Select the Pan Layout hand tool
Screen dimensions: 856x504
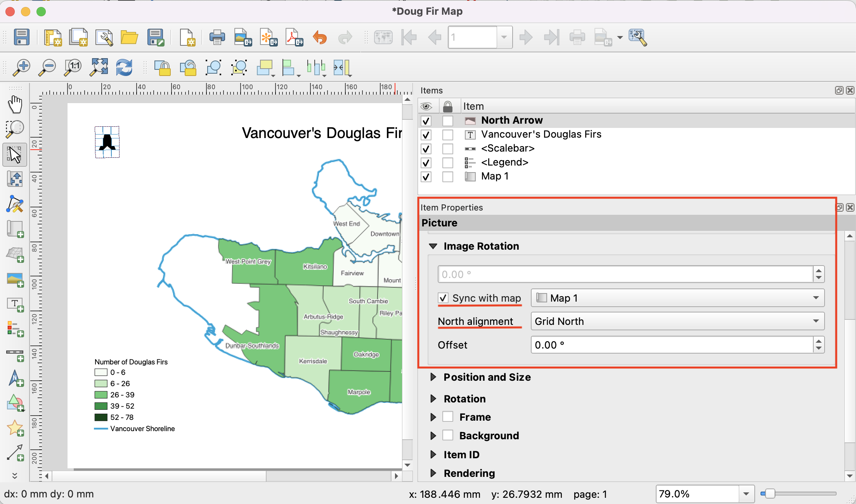[x=15, y=105]
